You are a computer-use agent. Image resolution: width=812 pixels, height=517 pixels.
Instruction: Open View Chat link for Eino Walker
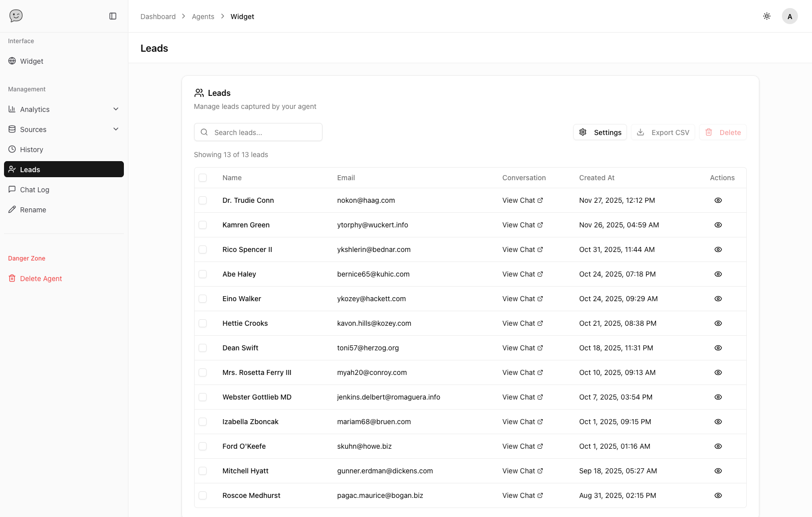click(x=522, y=299)
